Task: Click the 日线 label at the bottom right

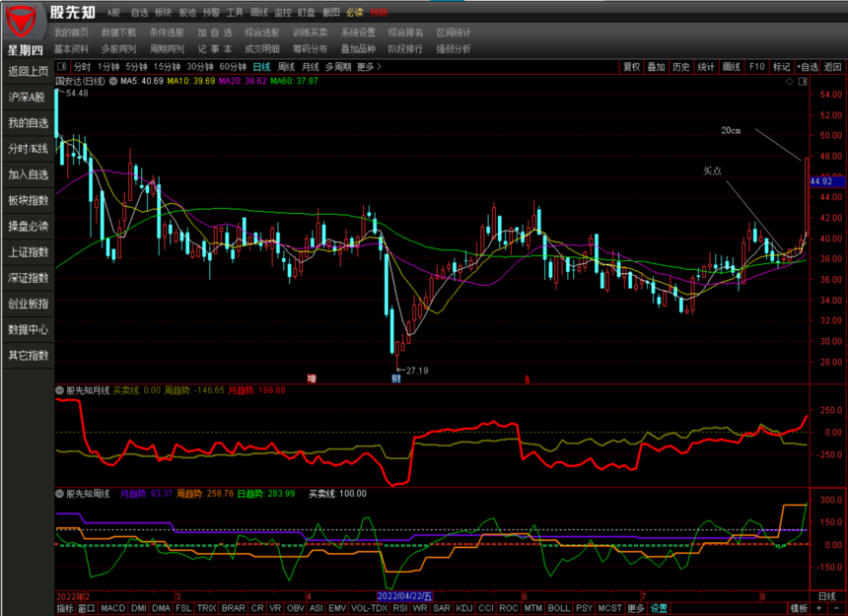Action: [x=827, y=596]
